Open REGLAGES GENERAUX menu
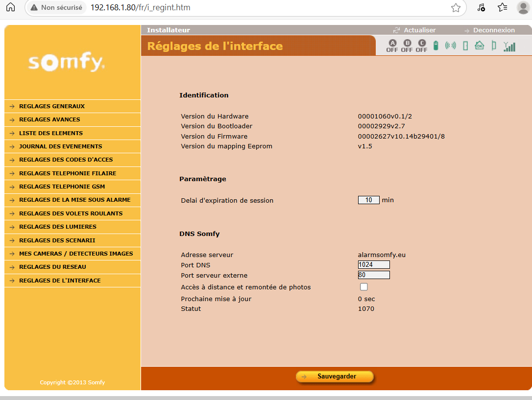The image size is (532, 400). 73,106
